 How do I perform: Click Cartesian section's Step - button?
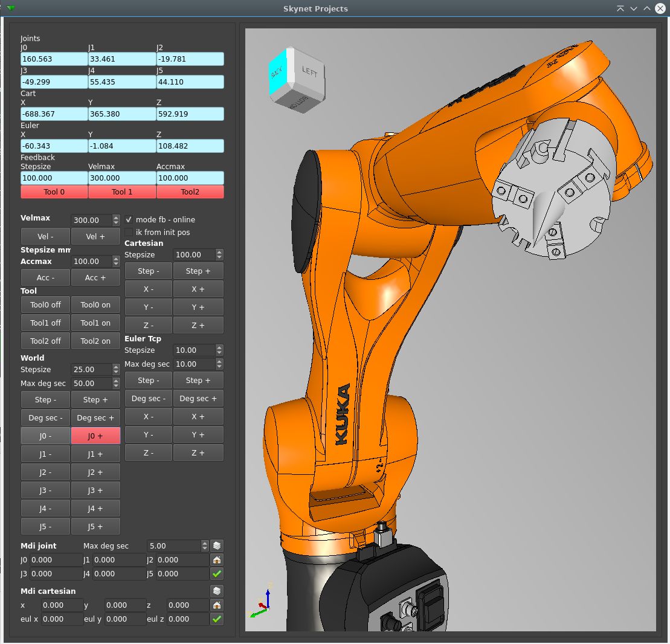click(x=148, y=271)
